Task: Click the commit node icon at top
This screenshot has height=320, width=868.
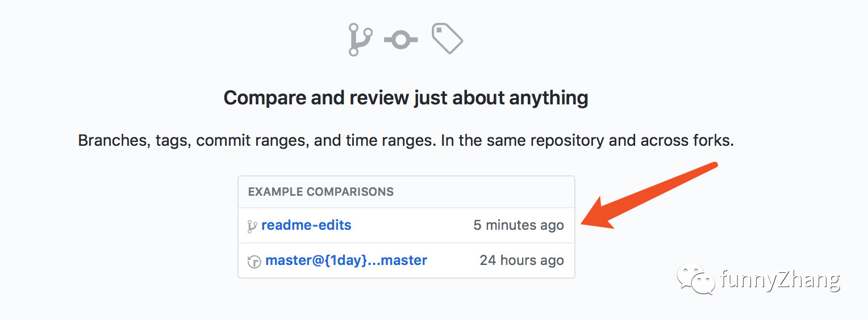Action: [401, 40]
